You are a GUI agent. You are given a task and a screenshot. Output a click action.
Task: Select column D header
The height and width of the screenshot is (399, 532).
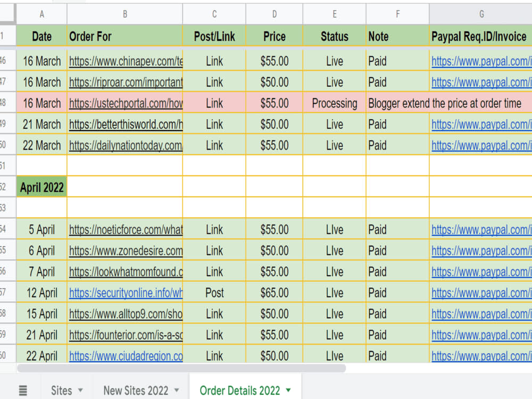click(274, 14)
